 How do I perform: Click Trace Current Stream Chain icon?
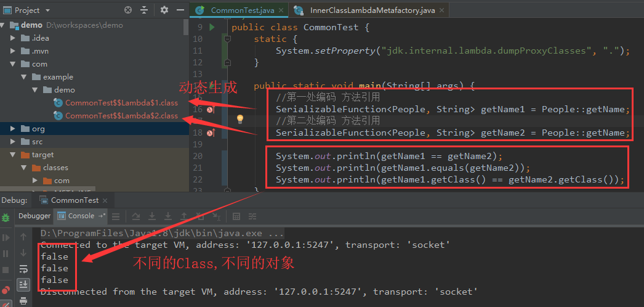252,216
